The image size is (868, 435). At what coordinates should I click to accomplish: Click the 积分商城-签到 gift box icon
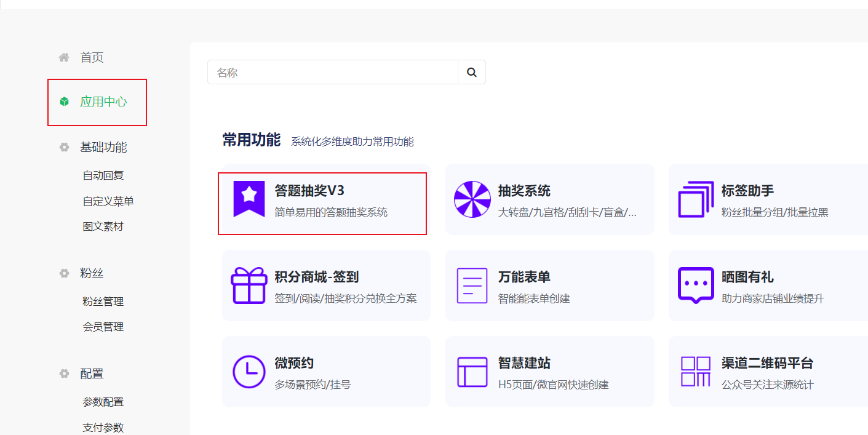(x=249, y=285)
